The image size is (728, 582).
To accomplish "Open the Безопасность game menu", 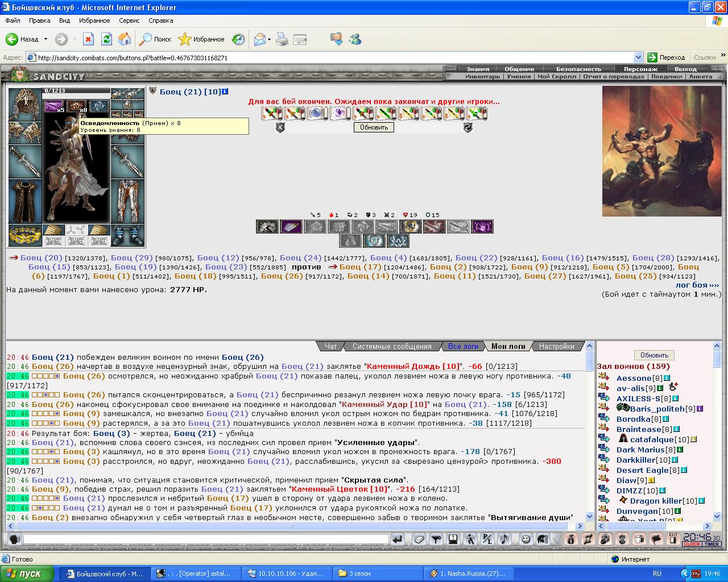I will (x=578, y=69).
